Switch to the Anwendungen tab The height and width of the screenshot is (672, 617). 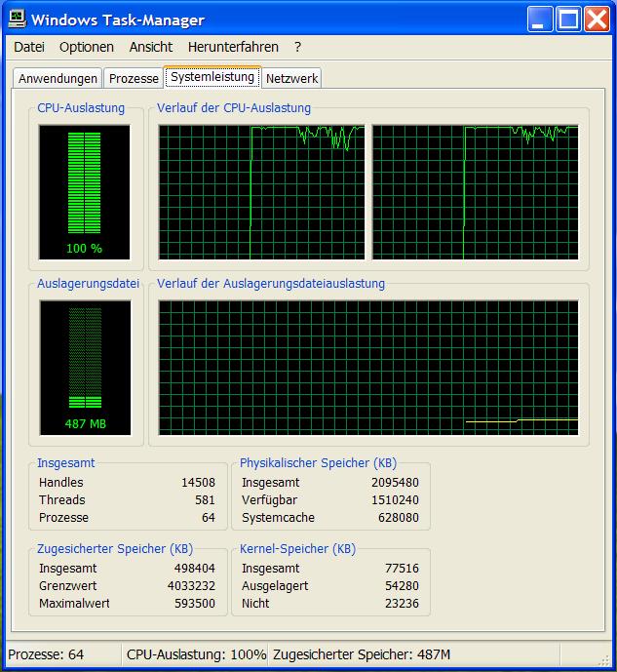click(58, 78)
